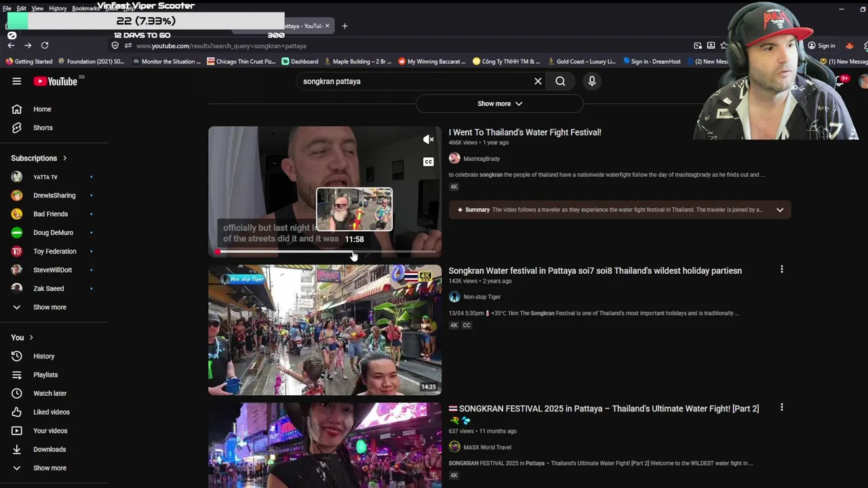
Task: Click the magnifying glass search button
Action: coord(560,81)
